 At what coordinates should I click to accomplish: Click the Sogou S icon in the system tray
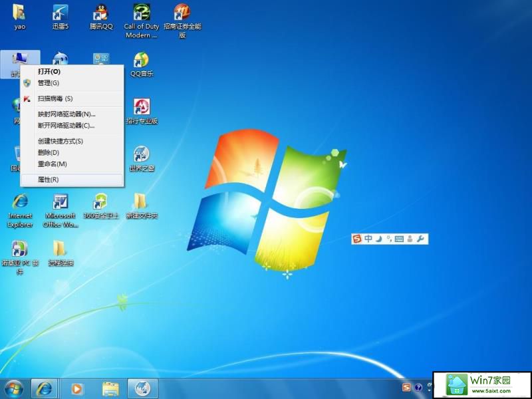tap(406, 388)
